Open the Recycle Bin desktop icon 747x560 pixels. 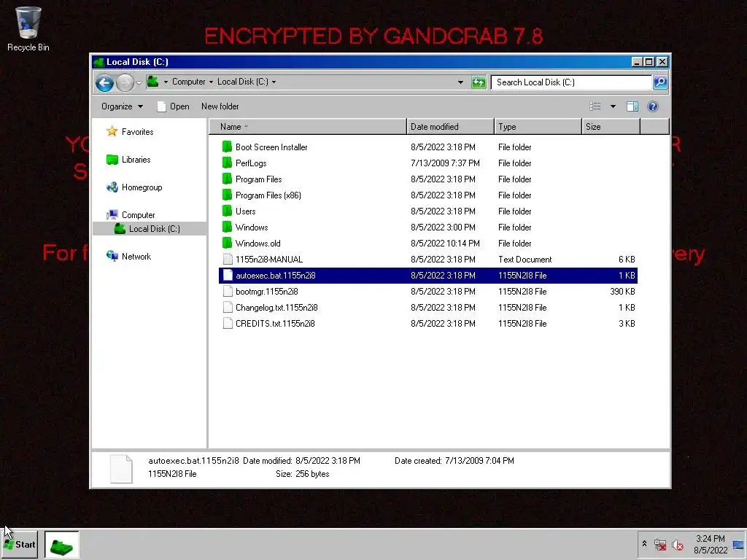coord(28,28)
